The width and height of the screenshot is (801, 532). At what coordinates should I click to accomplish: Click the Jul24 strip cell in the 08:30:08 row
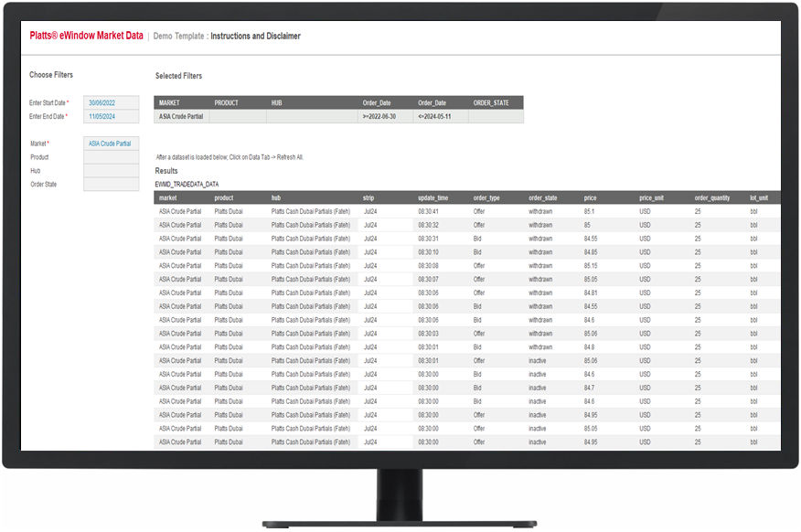[370, 265]
